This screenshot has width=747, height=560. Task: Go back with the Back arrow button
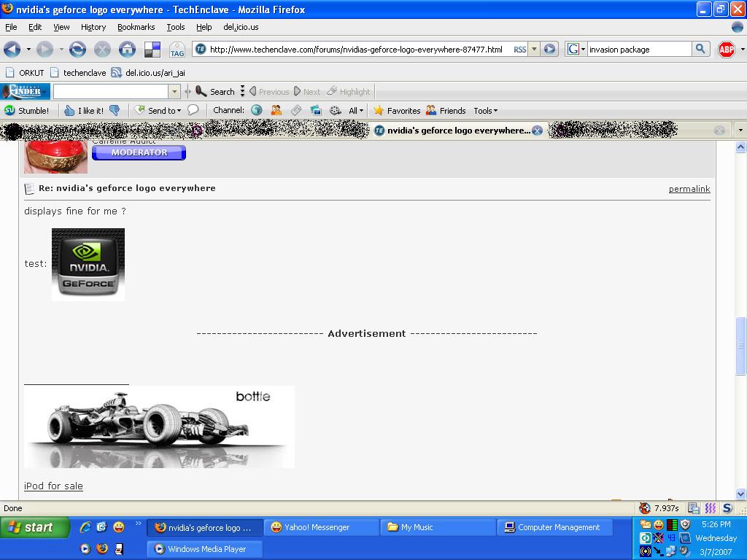click(x=12, y=49)
